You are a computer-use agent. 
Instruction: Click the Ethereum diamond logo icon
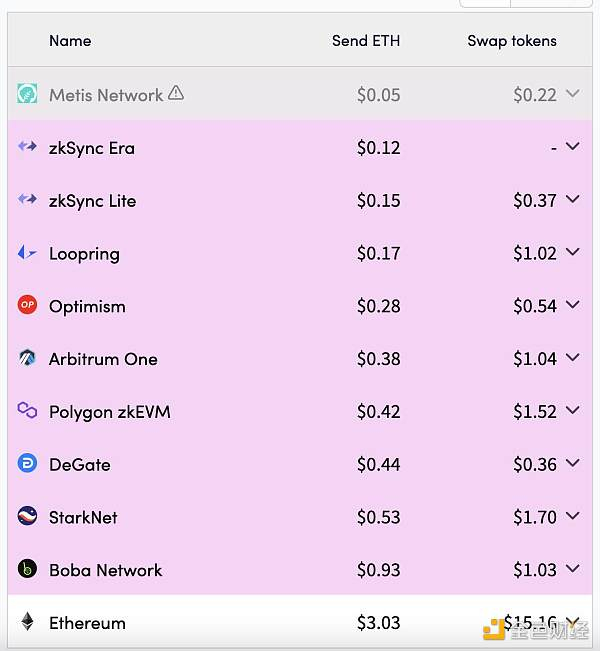point(27,622)
